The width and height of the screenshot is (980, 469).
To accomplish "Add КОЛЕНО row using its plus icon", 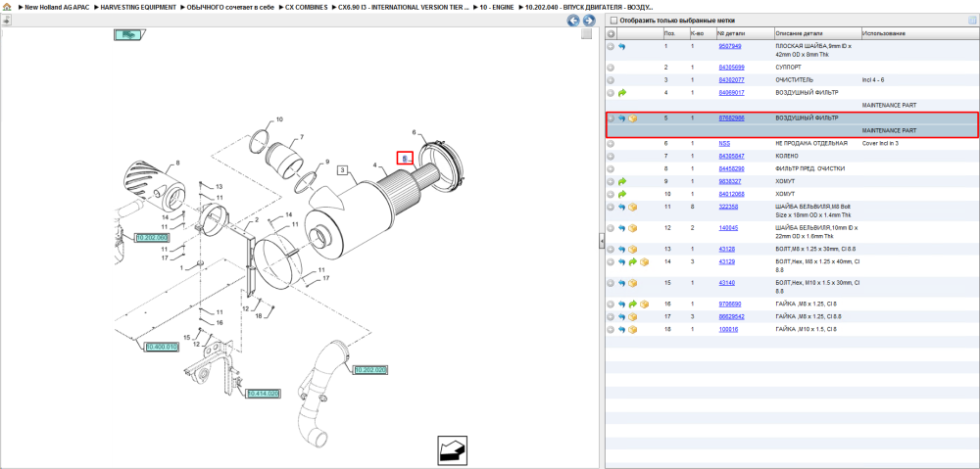I will (x=612, y=156).
